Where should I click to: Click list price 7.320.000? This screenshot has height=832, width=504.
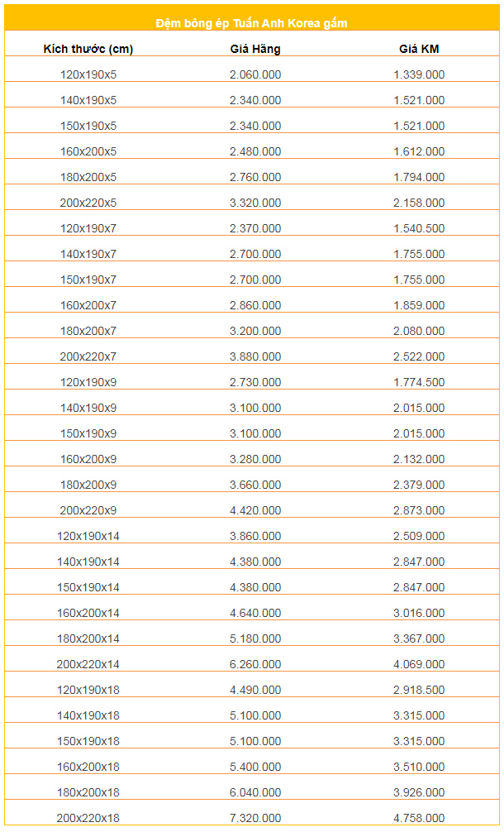pyautogui.click(x=255, y=818)
